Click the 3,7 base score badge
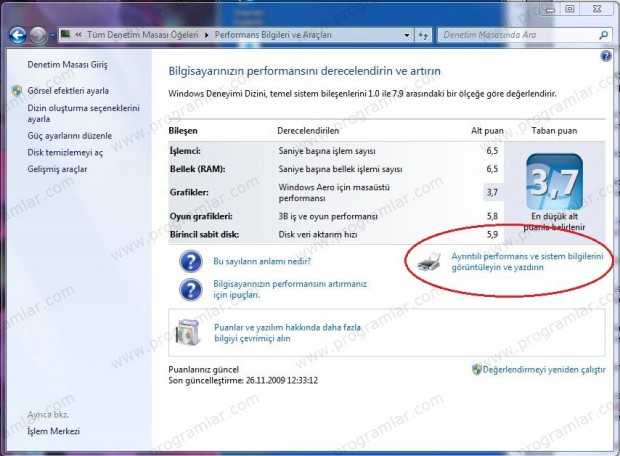620x456 pixels. 554,182
